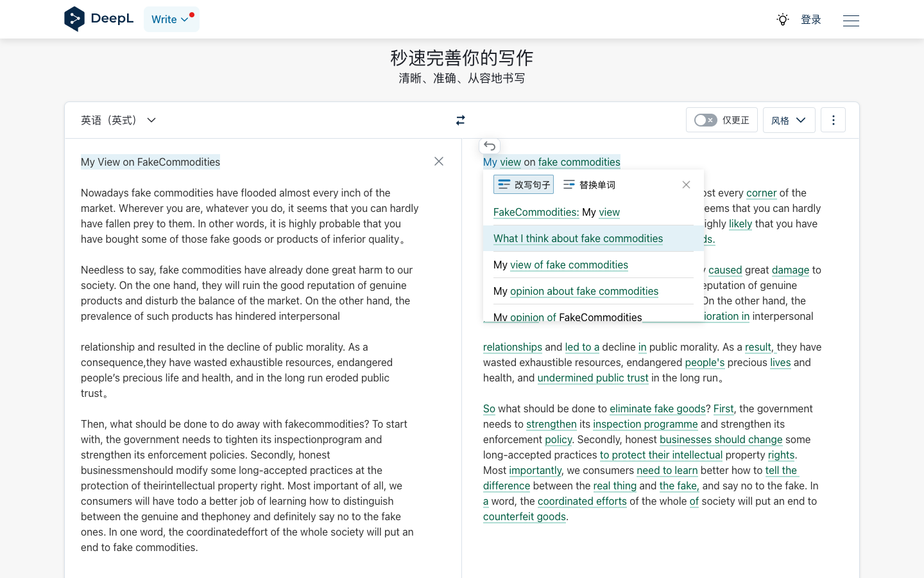Open the 风格 style dropdown

pos(789,120)
